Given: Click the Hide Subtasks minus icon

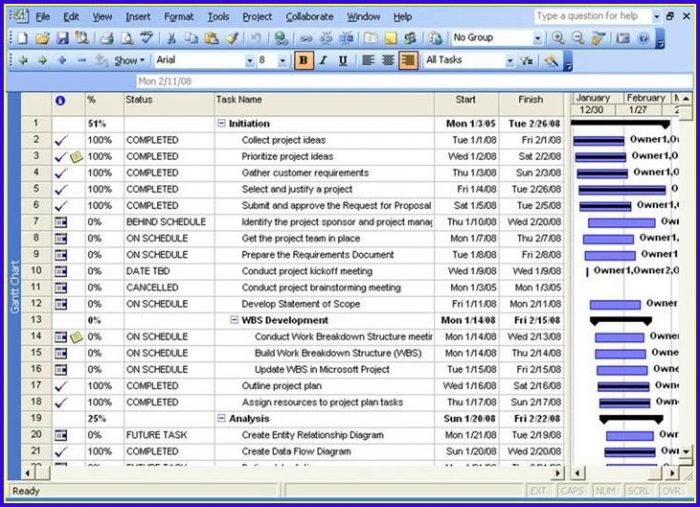Looking at the screenshot, I should click(x=82, y=60).
